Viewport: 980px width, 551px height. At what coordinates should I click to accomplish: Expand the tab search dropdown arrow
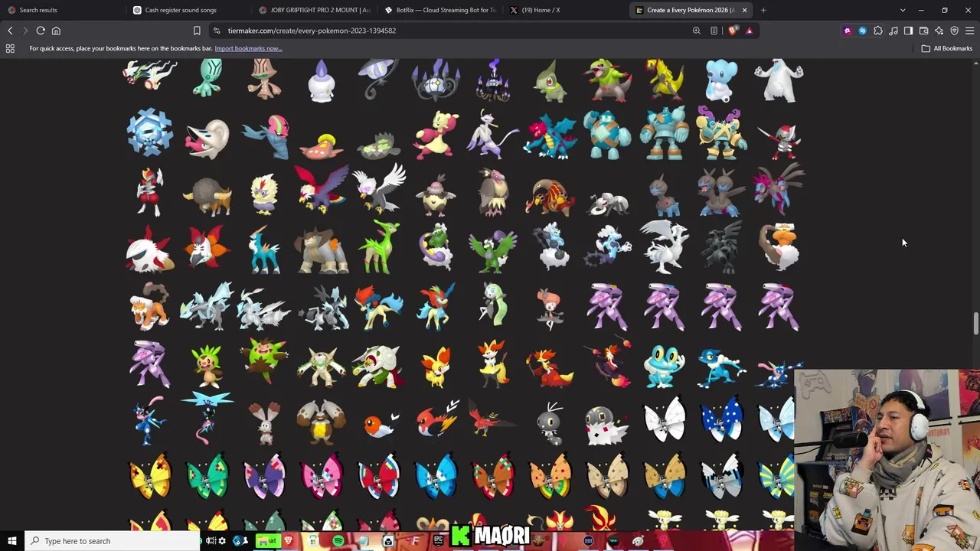click(x=903, y=10)
